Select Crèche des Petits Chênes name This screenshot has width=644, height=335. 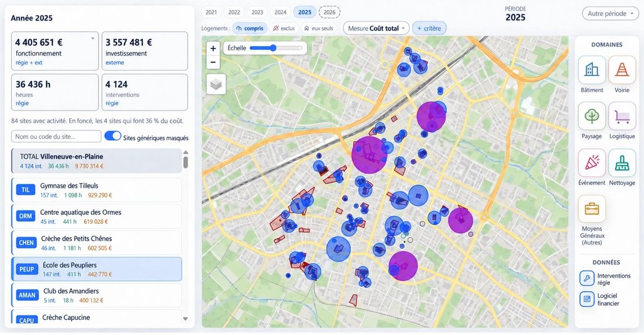pyautogui.click(x=76, y=239)
